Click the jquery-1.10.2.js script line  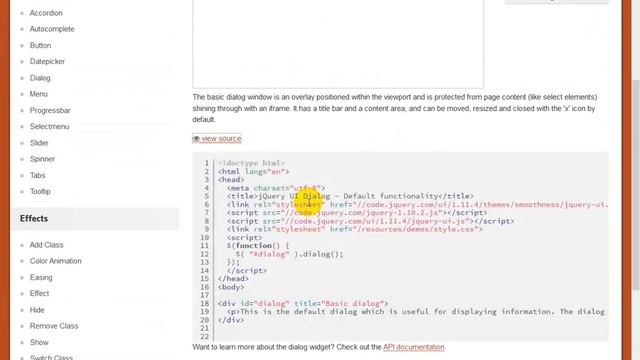[x=357, y=213]
